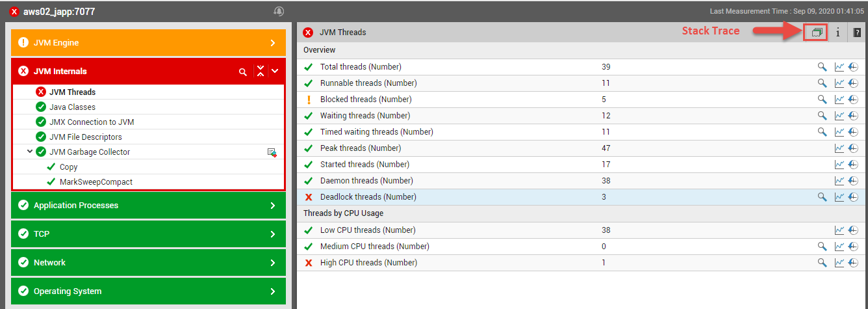Screen dimensions: 868x309
Task: Click the Last Measurement Time text
Action: coord(786,12)
